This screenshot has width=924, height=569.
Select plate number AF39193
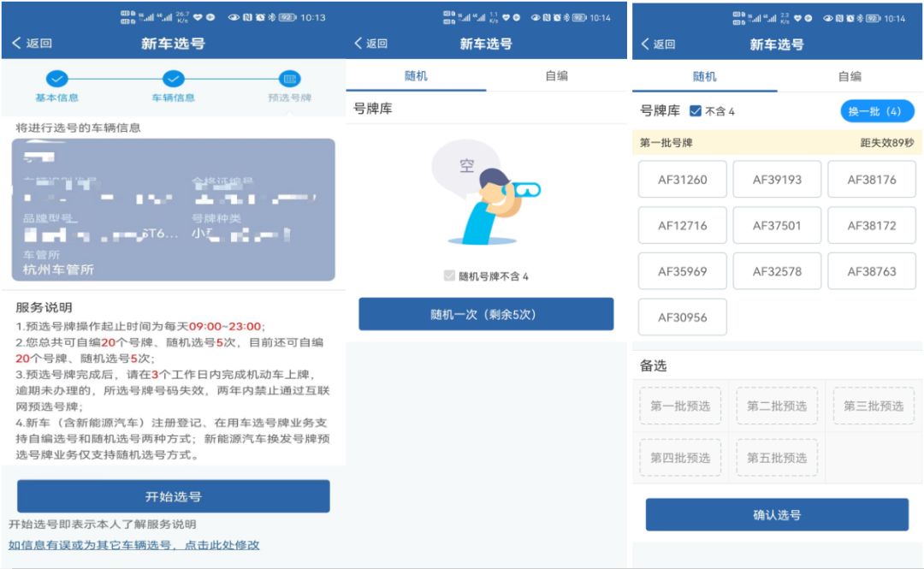[777, 179]
